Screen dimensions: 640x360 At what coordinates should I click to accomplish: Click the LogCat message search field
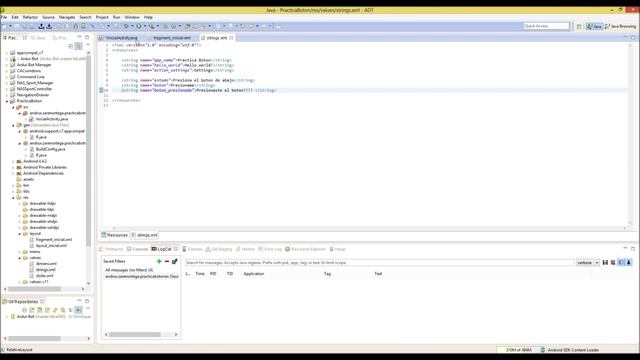pyautogui.click(x=379, y=262)
